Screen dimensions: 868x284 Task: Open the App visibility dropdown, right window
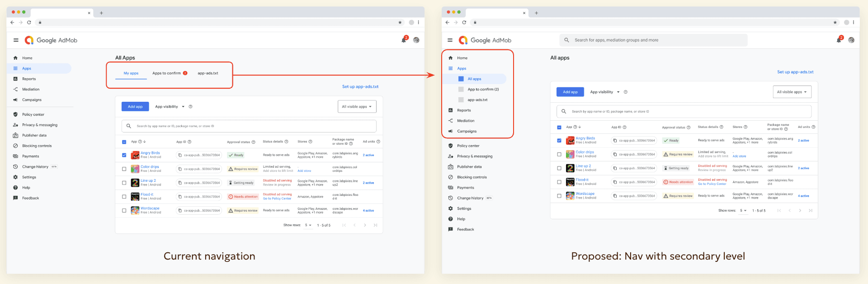pyautogui.click(x=605, y=92)
